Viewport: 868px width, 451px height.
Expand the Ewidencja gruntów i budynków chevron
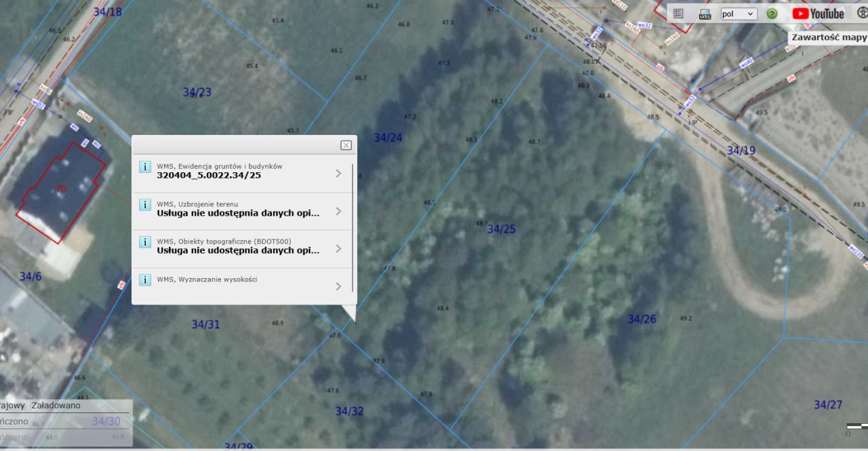click(x=338, y=174)
